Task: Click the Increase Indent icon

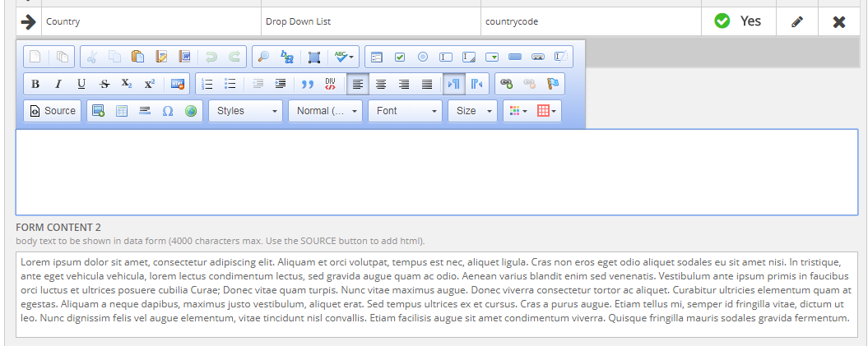Action: click(280, 84)
